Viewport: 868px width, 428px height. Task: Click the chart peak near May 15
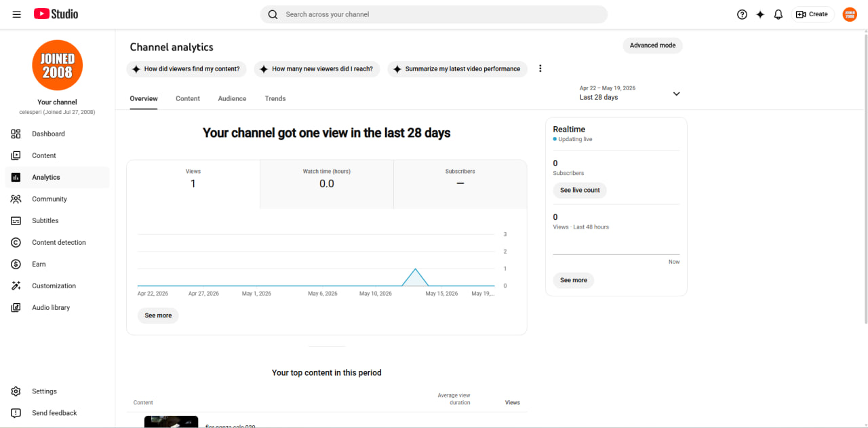[415, 270]
